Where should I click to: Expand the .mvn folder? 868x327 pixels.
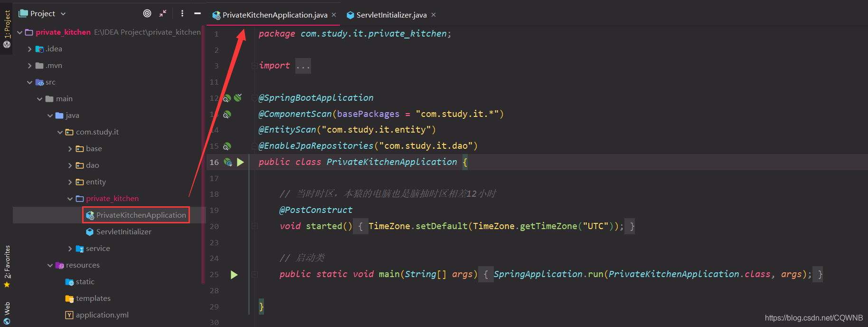point(29,66)
